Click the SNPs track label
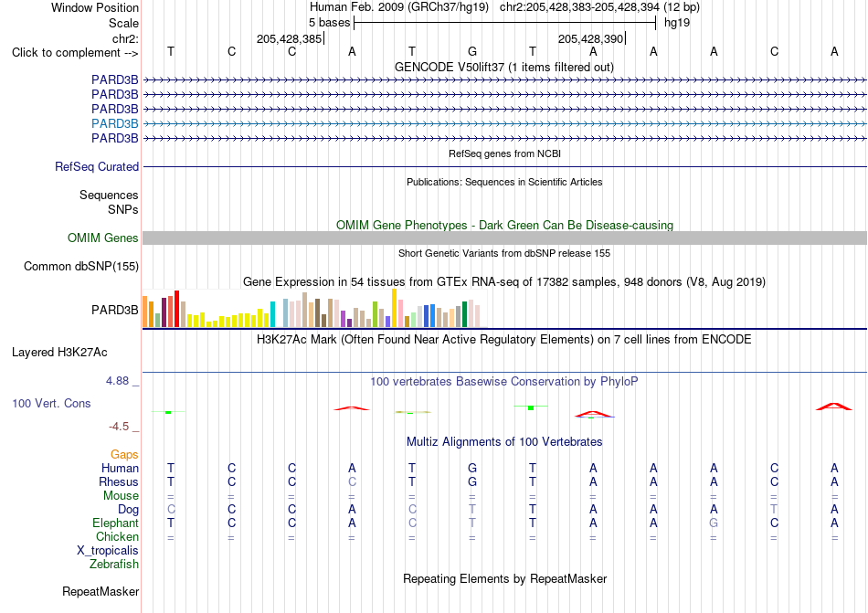868x613 pixels. pos(123,210)
